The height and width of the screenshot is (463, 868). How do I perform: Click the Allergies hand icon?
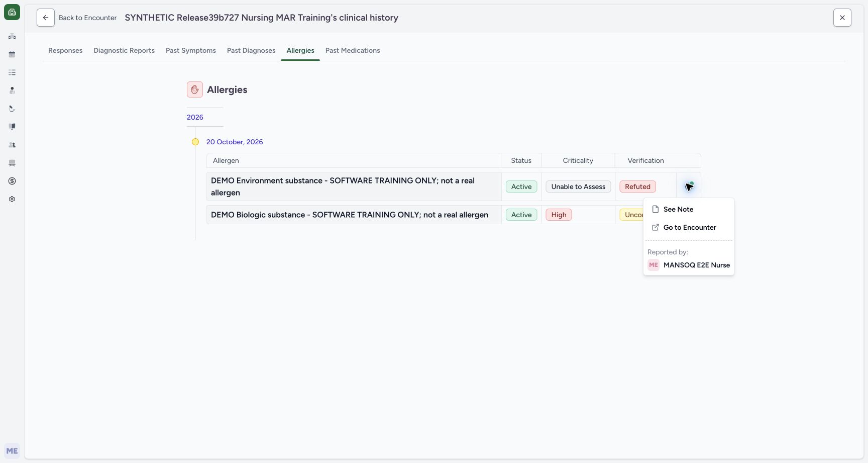tap(195, 89)
